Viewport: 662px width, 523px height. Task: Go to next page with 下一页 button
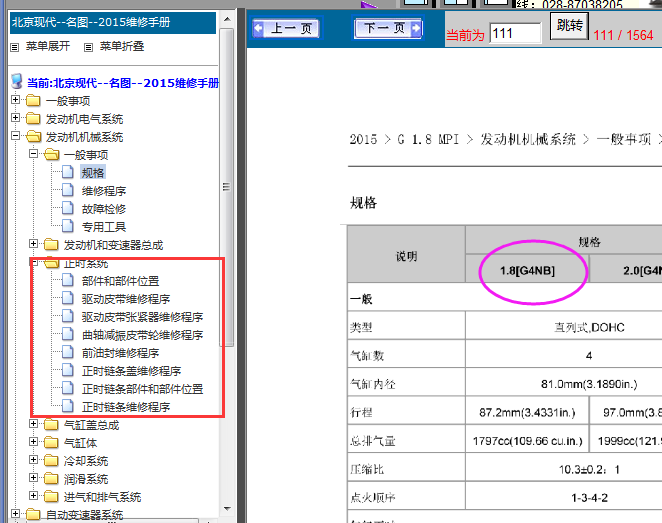[388, 28]
